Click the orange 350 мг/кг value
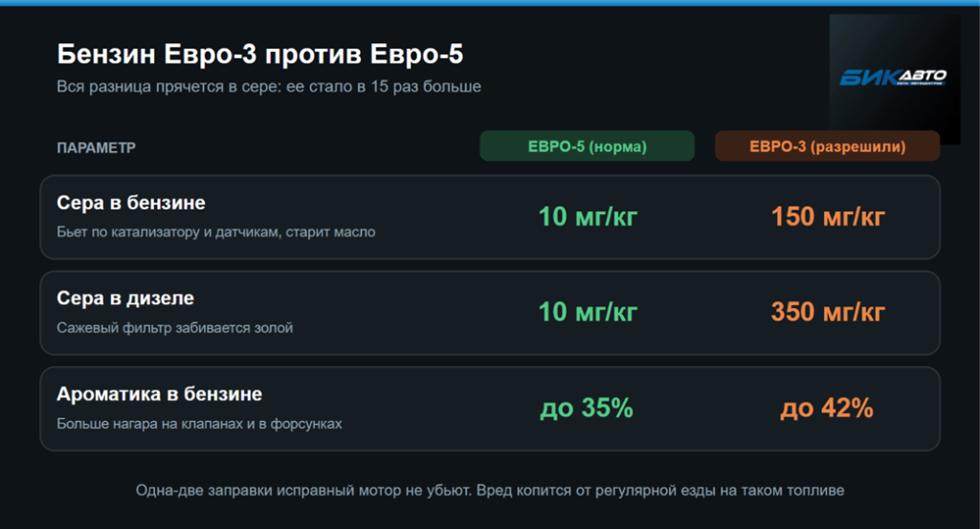 (x=828, y=312)
